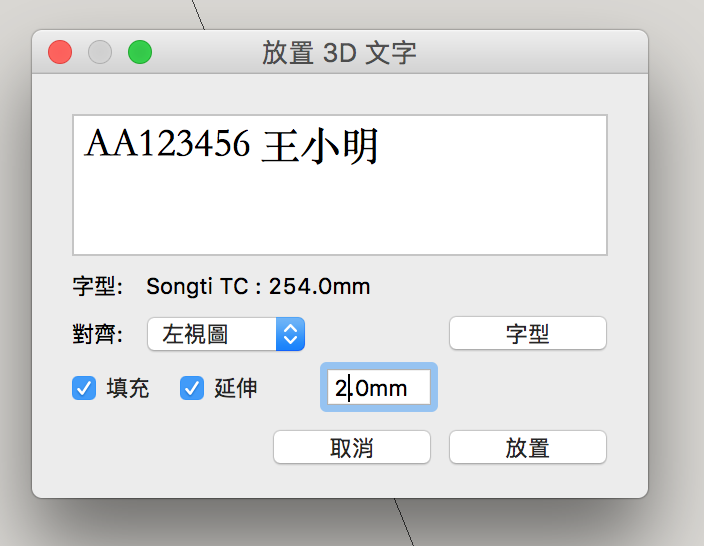Image resolution: width=704 pixels, height=546 pixels.
Task: Click the text area containing AA123456 王小明
Action: (340, 185)
